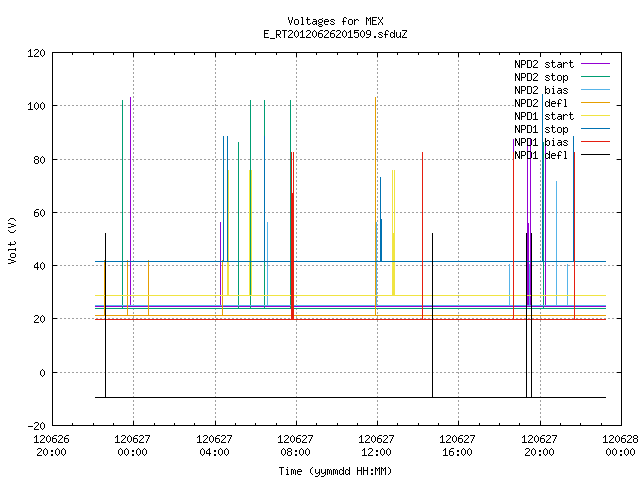Click the x-axis tick '120627 00:00'

coord(133,446)
